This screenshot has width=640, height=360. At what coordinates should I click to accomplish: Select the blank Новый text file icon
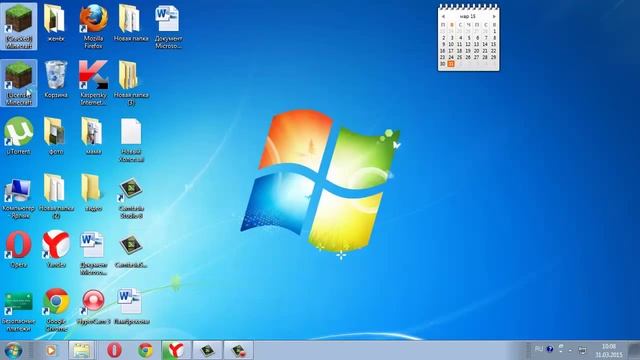[x=131, y=140]
